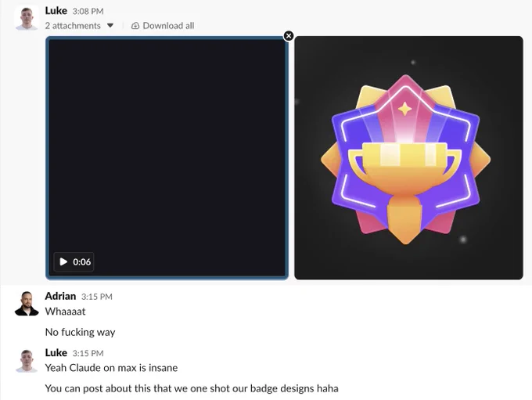This screenshot has height=400, width=532.
Task: Click Adrian's 3:15 PM timestamp
Action: pyautogui.click(x=97, y=297)
